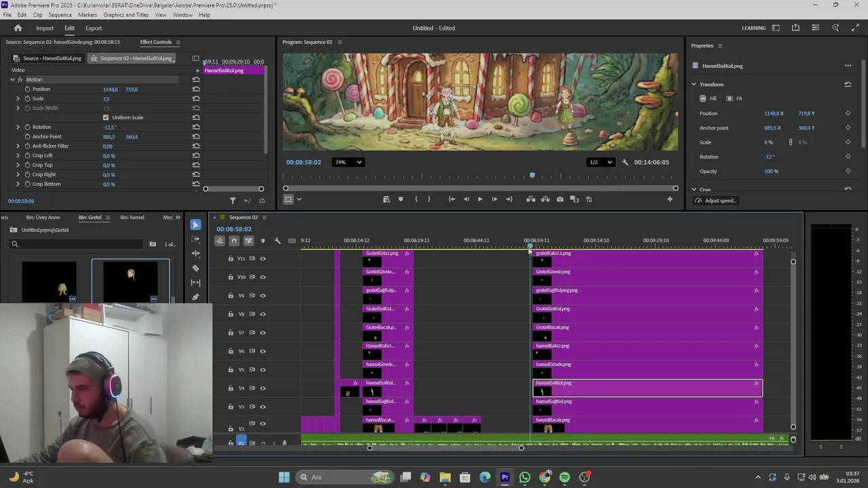Step back one frame
The image size is (868, 488).
466,199
